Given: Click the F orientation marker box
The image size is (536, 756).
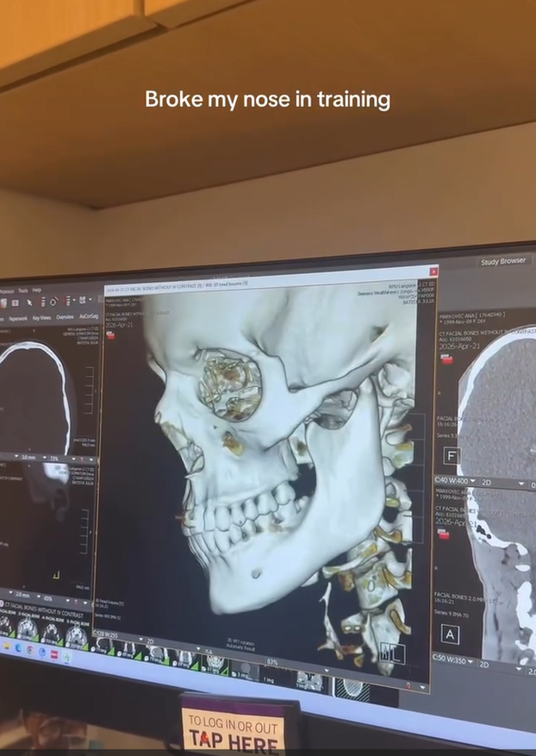Looking at the screenshot, I should click(452, 456).
